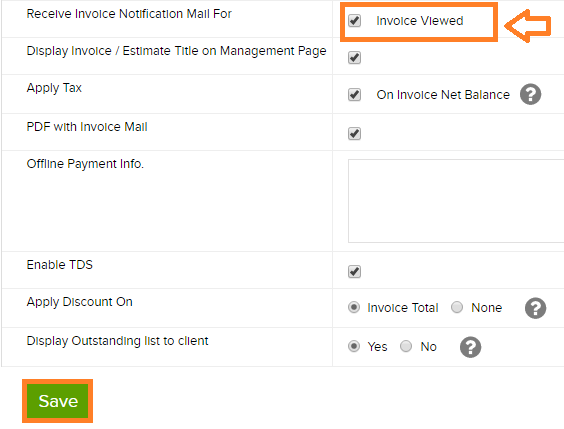
Task: Open help icon beside On Invoice Net Balance
Action: (530, 94)
